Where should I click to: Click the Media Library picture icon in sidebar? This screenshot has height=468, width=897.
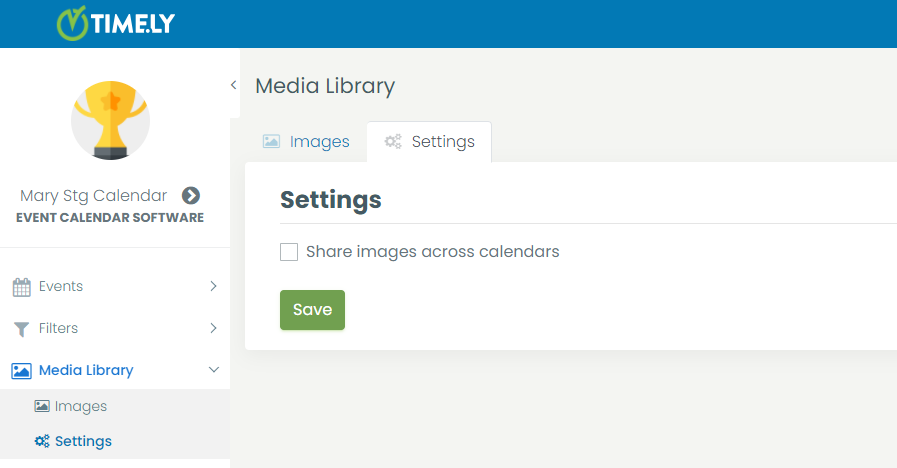[21, 371]
